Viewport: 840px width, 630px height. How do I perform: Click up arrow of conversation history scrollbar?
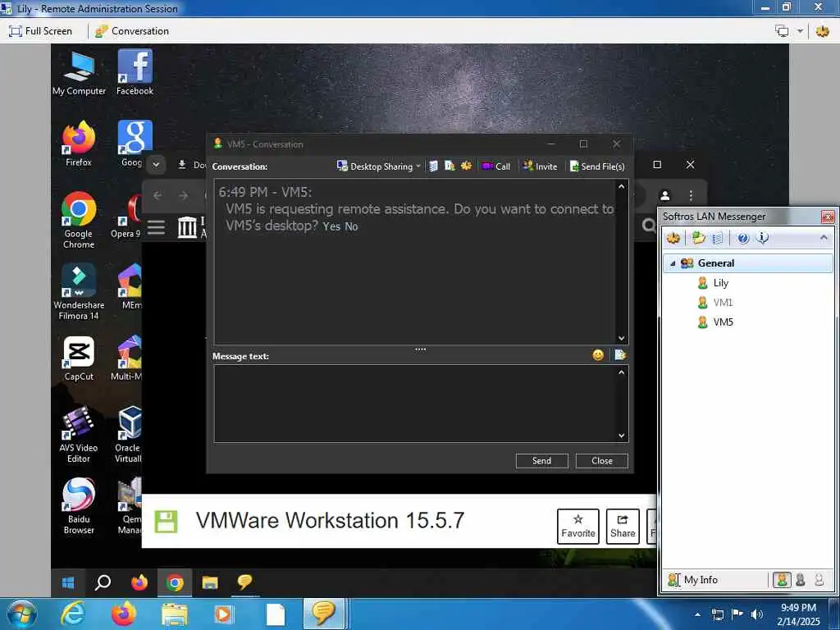click(x=622, y=186)
